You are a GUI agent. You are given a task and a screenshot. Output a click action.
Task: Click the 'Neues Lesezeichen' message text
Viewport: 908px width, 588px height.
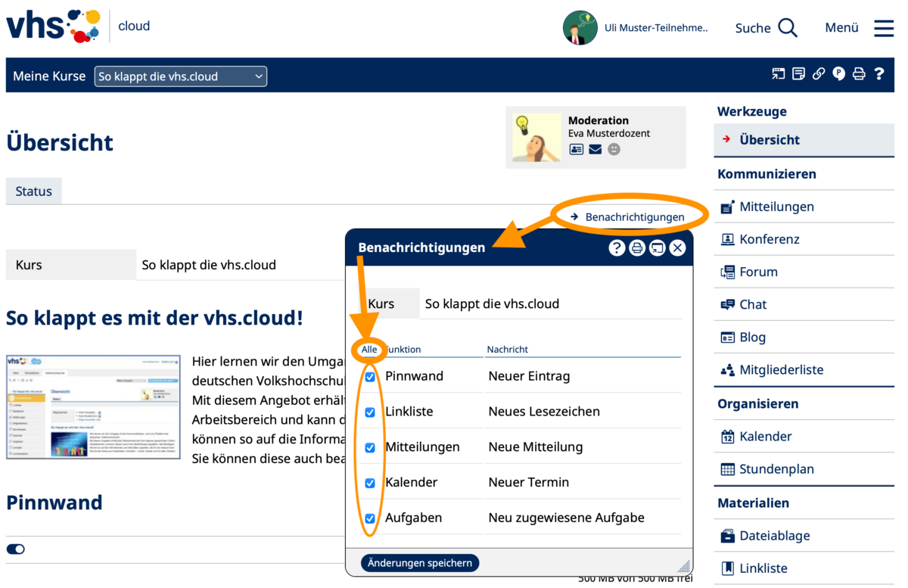tap(544, 412)
